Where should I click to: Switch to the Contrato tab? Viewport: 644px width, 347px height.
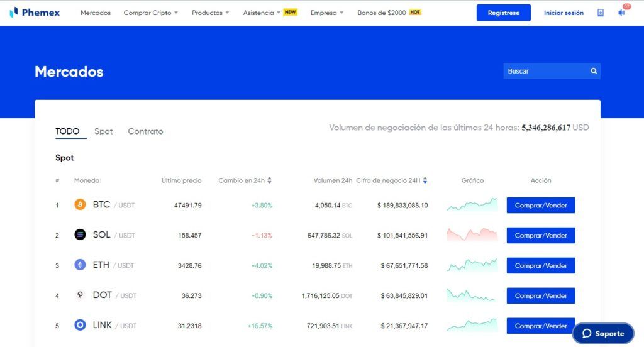[145, 131]
